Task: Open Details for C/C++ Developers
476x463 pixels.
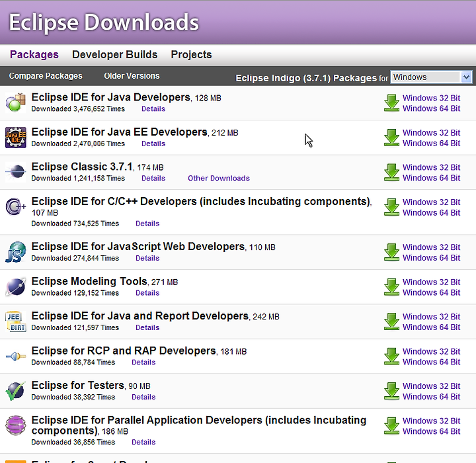Action: pos(147,224)
